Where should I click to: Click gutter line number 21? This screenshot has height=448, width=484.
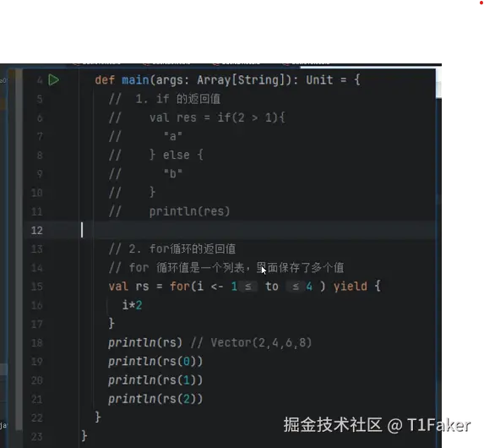[36, 399]
